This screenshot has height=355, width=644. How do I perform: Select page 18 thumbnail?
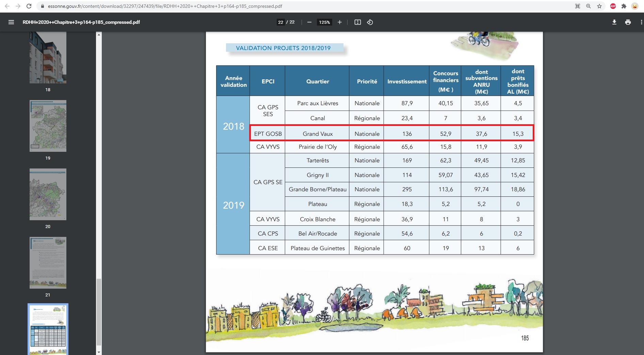(48, 58)
